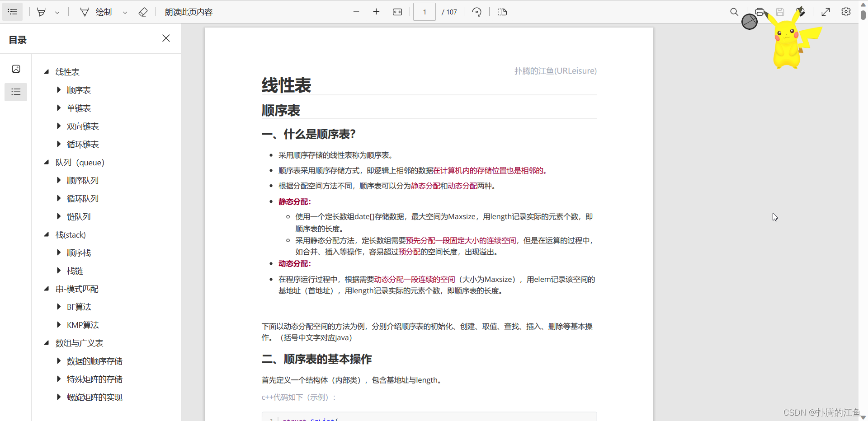Screen dimensions: 868x421
Task: Expand the 栈链 tree node
Action: tap(58, 271)
